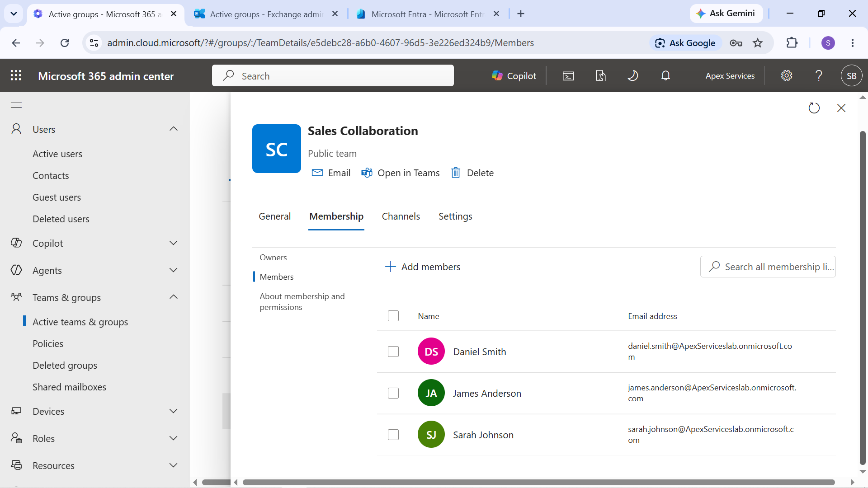This screenshot has height=488, width=868.
Task: Open Shared mailboxes in navigation
Action: [69, 387]
